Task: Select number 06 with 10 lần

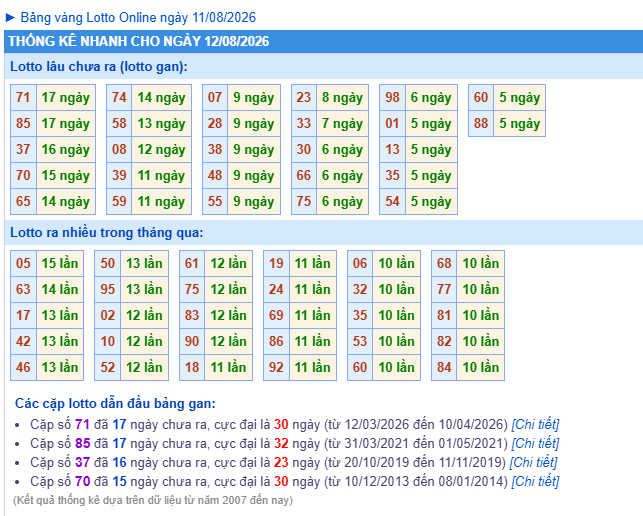Action: click(x=360, y=263)
